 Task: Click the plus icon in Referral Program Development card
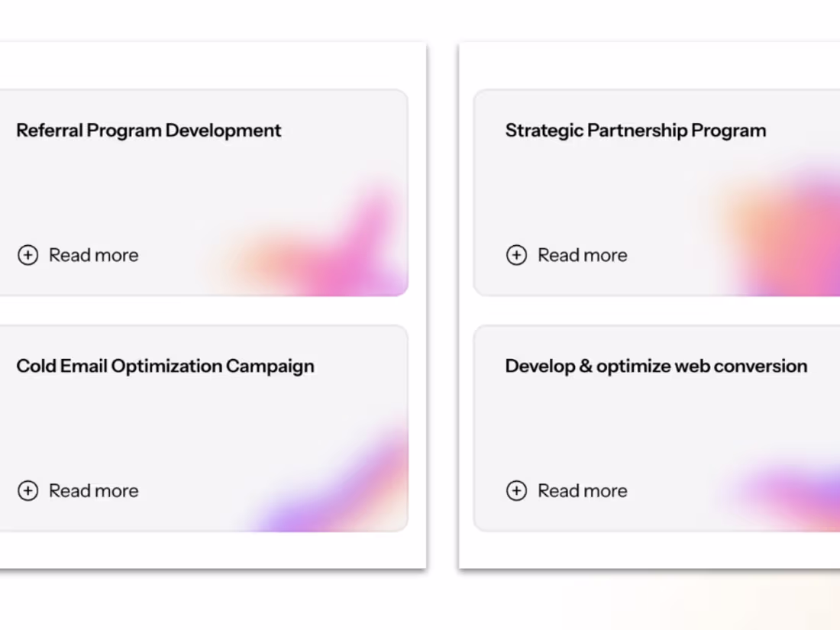[27, 255]
